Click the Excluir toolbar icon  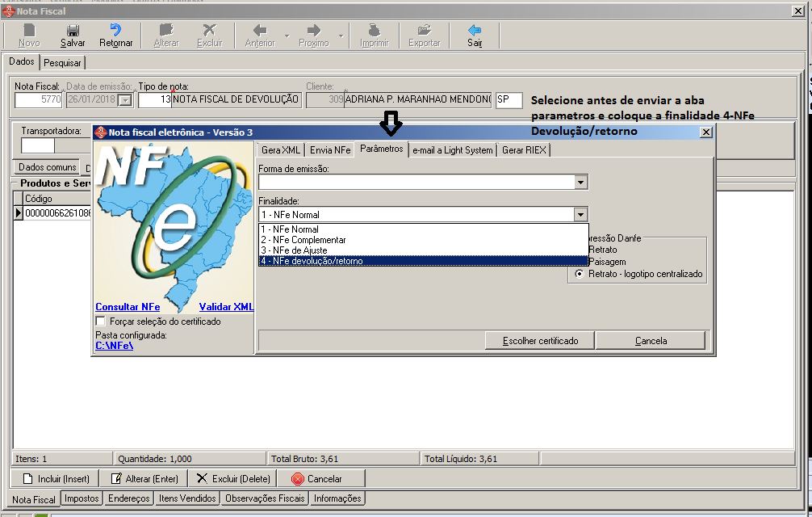[x=209, y=31]
